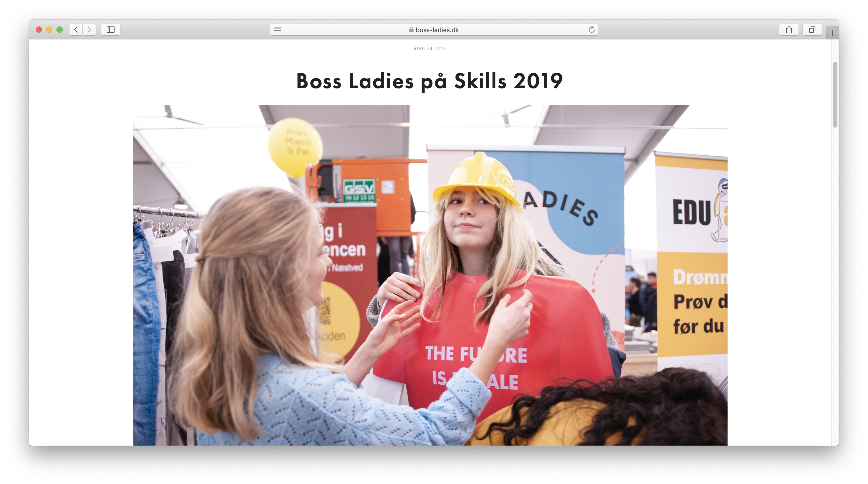This screenshot has width=868, height=484.
Task: Minimize the Safari window
Action: coord(49,30)
